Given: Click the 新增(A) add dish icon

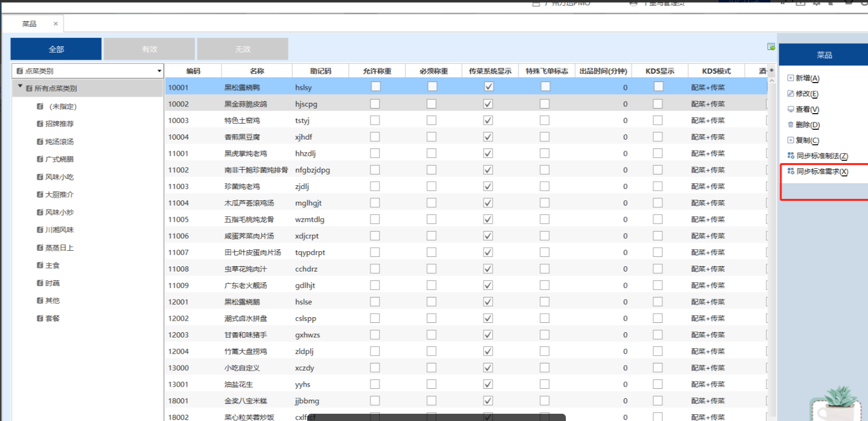Looking at the screenshot, I should tap(791, 78).
